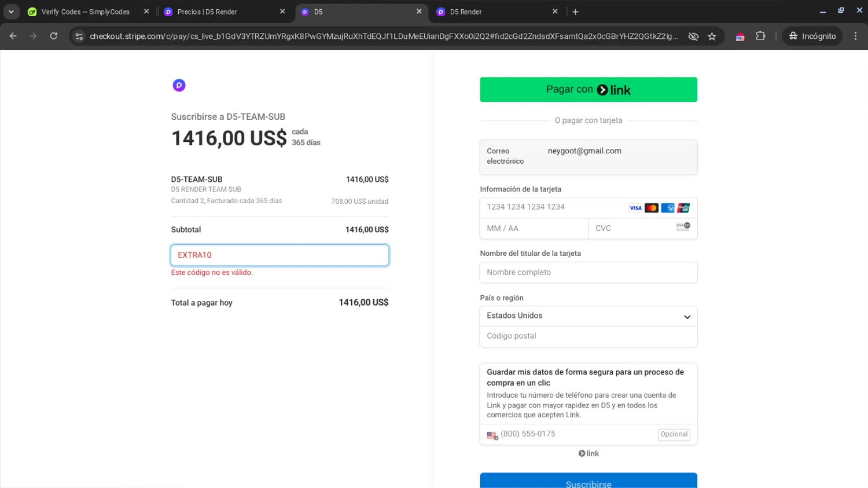Click the 'Suscribirse a D5-TEAM-SUB' heading
Image resolution: width=868 pixels, height=488 pixels.
click(228, 117)
